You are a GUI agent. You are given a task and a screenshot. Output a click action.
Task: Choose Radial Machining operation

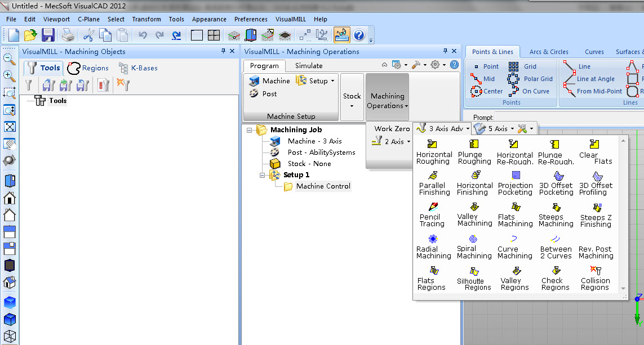coord(433,247)
